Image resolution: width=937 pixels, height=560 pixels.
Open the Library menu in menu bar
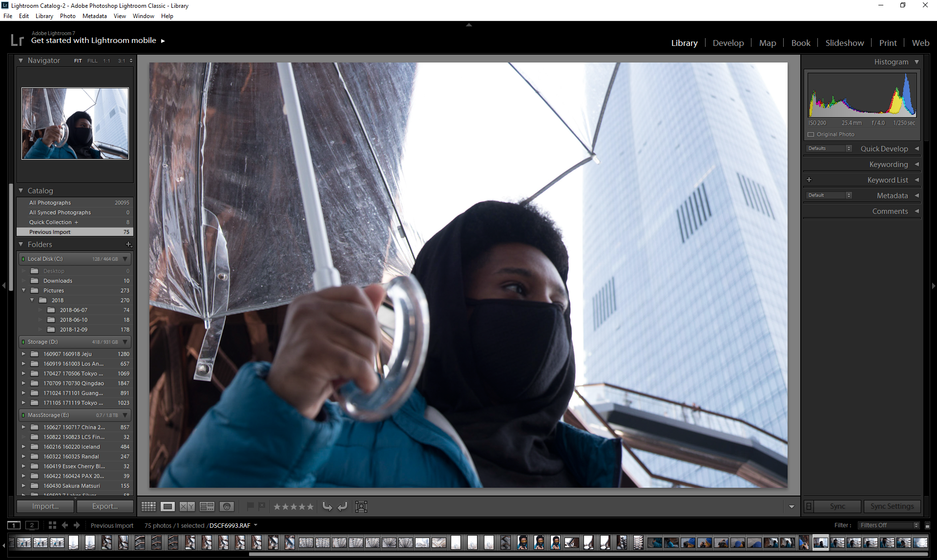point(44,16)
